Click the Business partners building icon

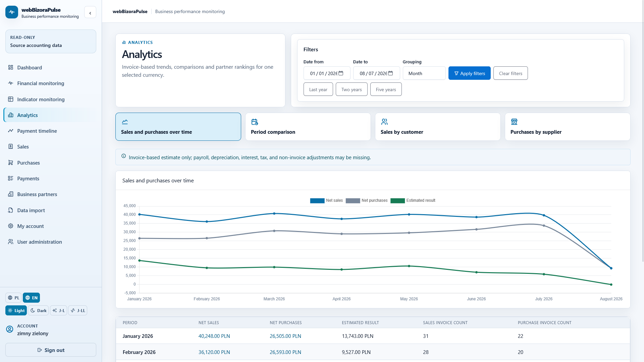(11, 194)
